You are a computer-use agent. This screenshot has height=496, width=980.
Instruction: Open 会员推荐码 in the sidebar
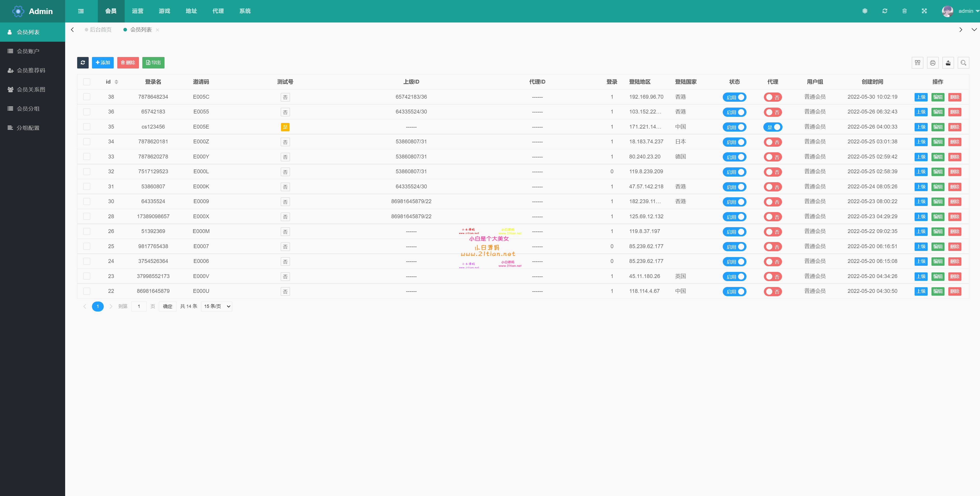point(32,71)
